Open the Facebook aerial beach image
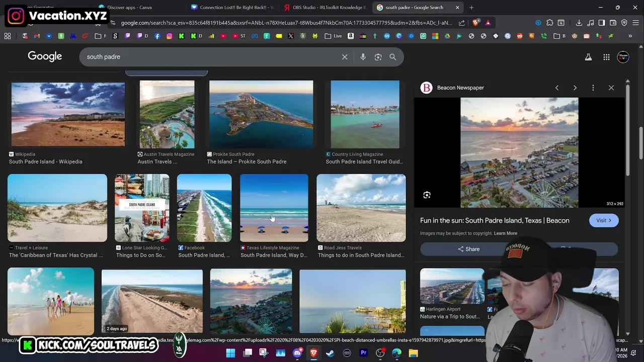 pyautogui.click(x=204, y=208)
